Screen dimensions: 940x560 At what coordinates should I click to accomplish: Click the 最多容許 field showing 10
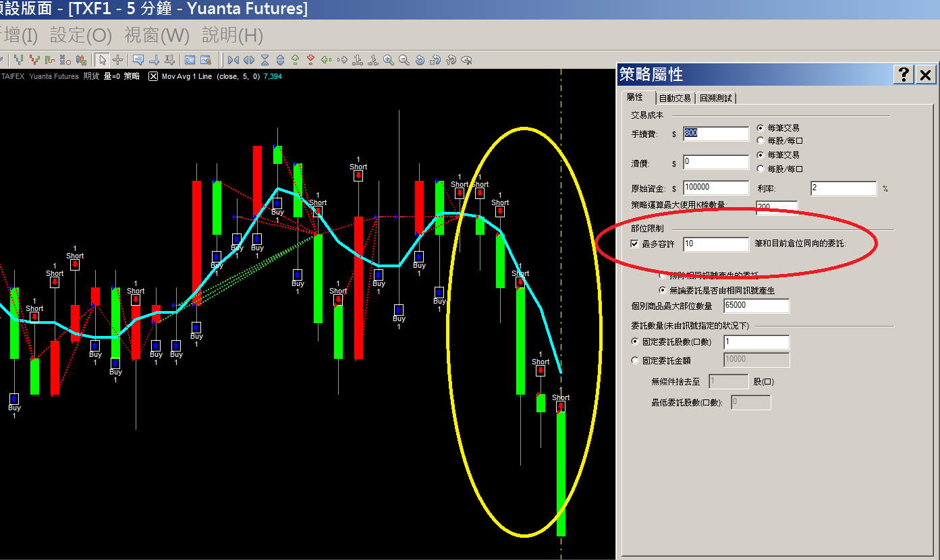[716, 244]
